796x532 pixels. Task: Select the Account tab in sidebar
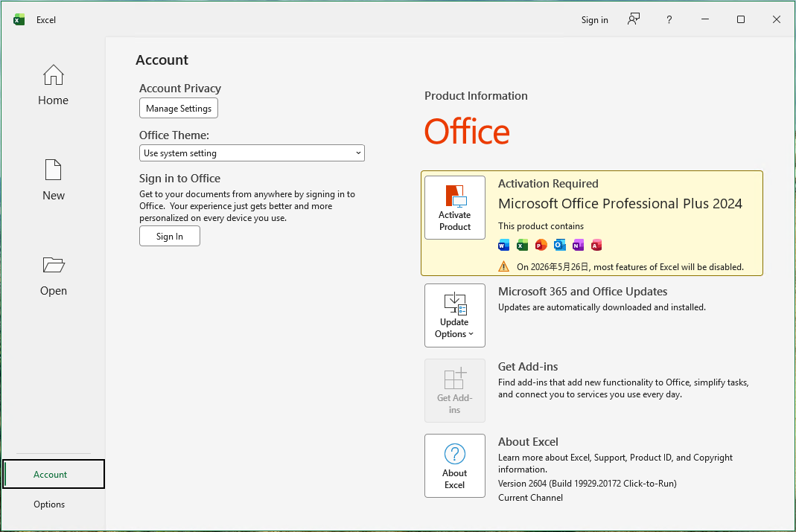tap(54, 474)
